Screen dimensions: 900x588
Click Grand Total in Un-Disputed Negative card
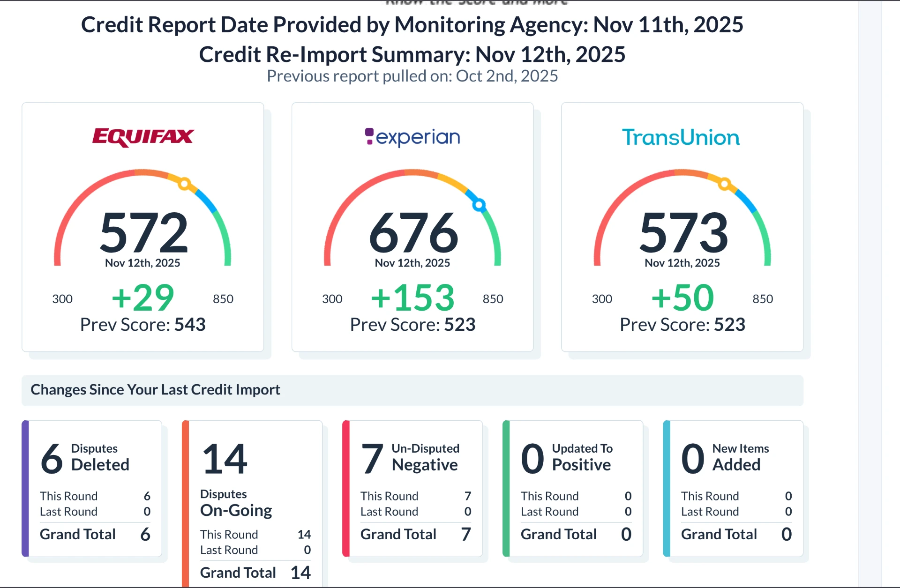(x=416, y=535)
